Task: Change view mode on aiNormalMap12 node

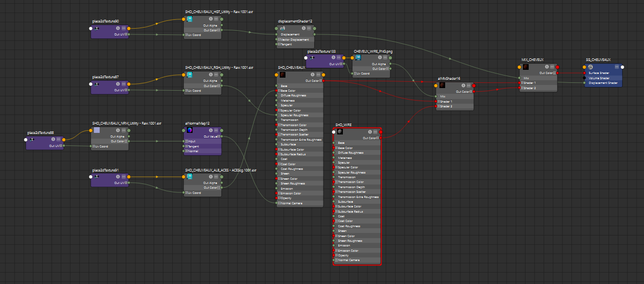Action: [x=217, y=130]
